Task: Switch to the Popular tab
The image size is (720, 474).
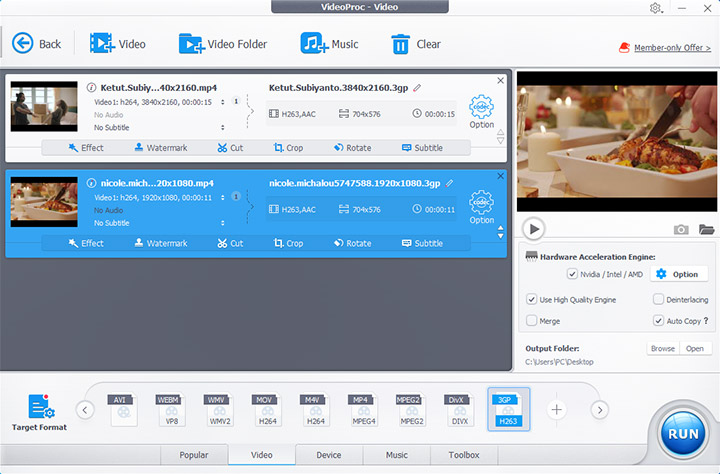Action: pyautogui.click(x=194, y=455)
